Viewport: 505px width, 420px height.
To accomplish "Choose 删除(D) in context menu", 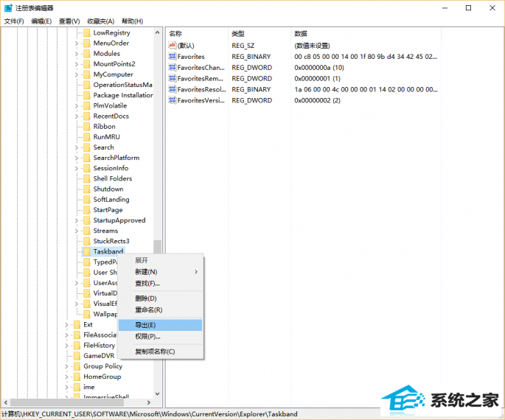I will [161, 298].
